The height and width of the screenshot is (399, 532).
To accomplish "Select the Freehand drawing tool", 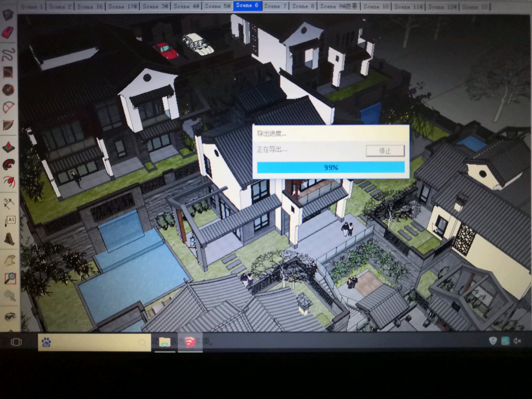I will tap(8, 54).
